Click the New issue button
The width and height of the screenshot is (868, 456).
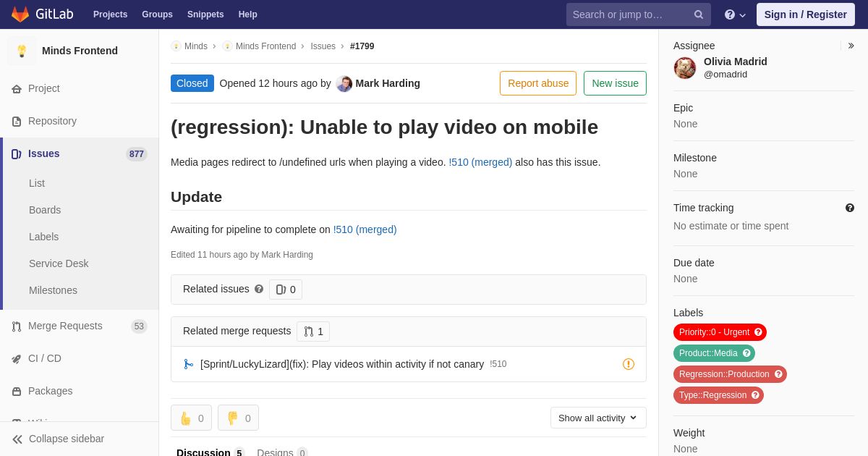(x=615, y=83)
